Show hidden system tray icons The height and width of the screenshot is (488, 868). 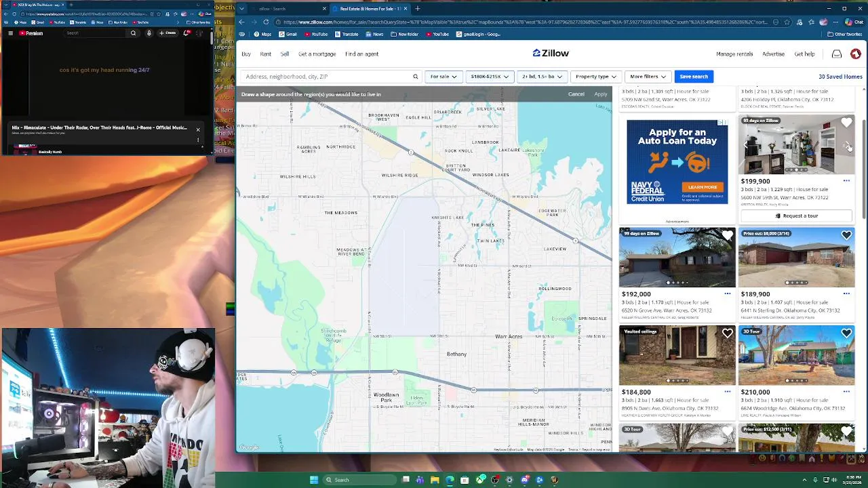pyautogui.click(x=804, y=480)
